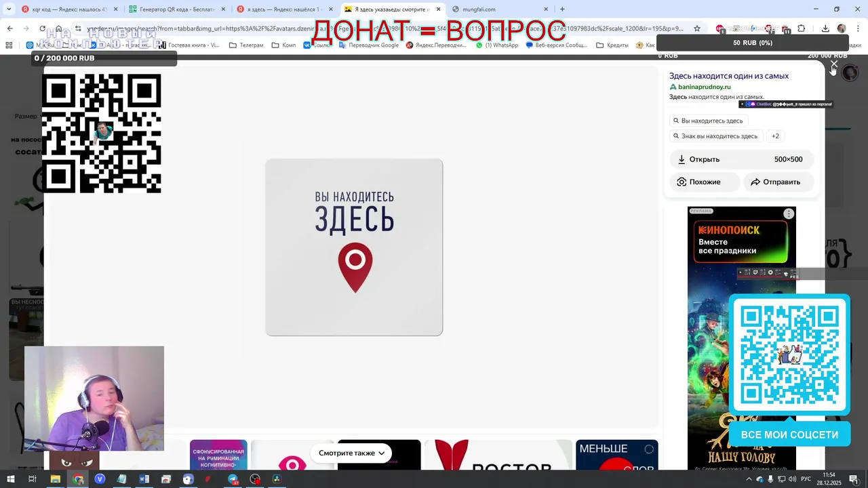
Task: Click microphone icon in system tray
Action: point(770,479)
